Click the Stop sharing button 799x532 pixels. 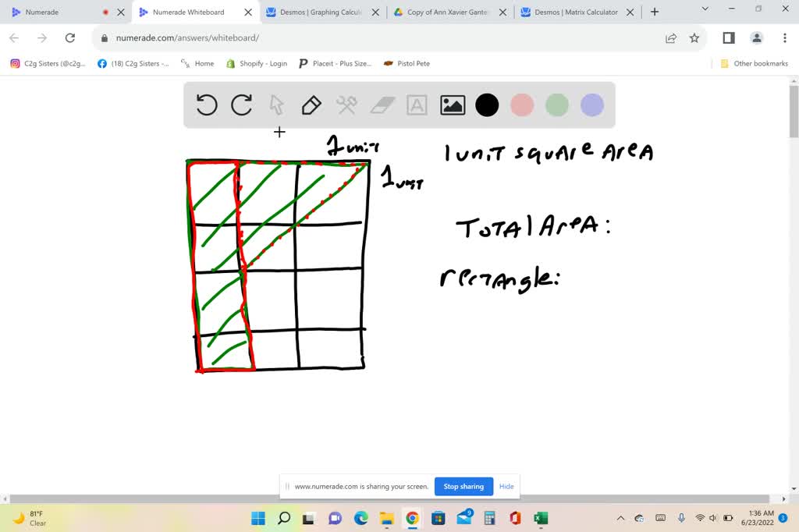[x=463, y=486]
